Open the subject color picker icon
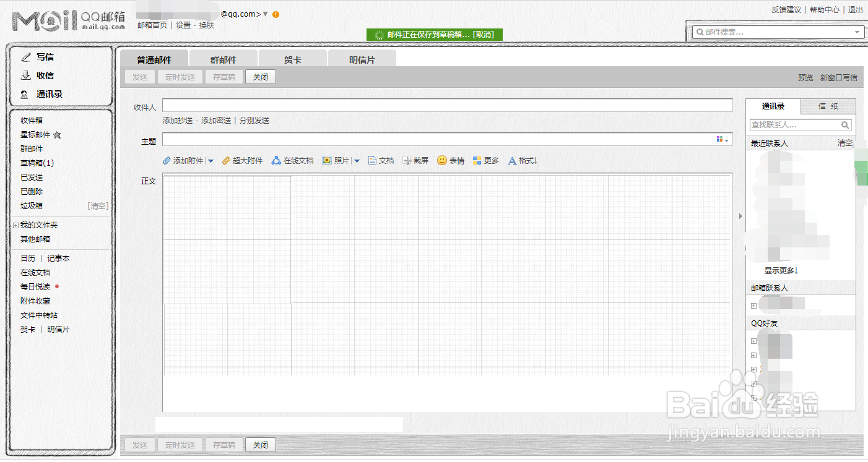This screenshot has height=462, width=868. point(723,140)
